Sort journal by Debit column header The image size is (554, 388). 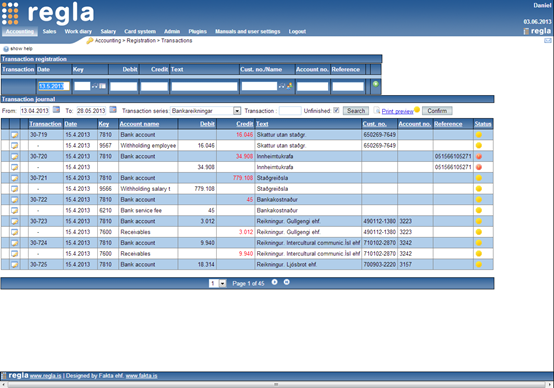[207, 124]
